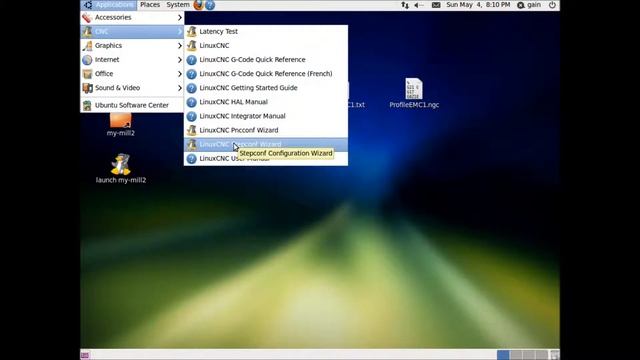Expand the Office submenu arrow
Screen dimensions: 640x360
pyautogui.click(x=180, y=74)
